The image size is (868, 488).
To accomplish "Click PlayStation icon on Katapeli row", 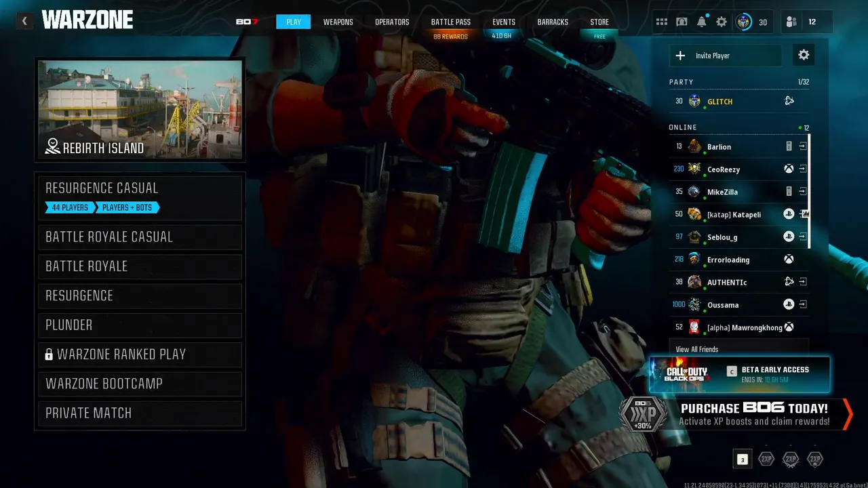I will 789,214.
